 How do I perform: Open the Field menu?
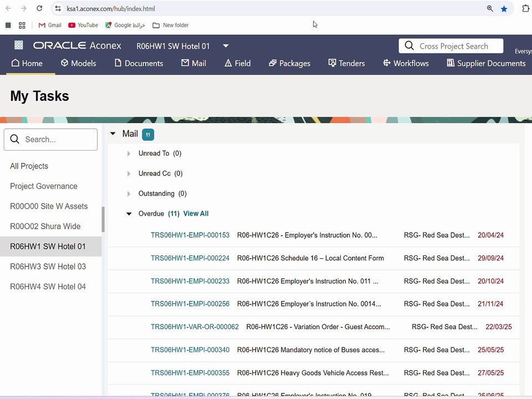(x=238, y=63)
